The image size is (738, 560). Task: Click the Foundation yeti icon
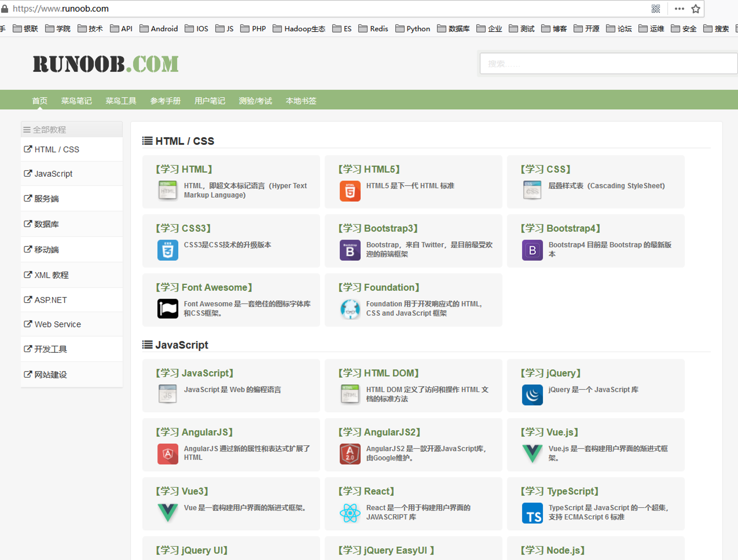coord(350,309)
